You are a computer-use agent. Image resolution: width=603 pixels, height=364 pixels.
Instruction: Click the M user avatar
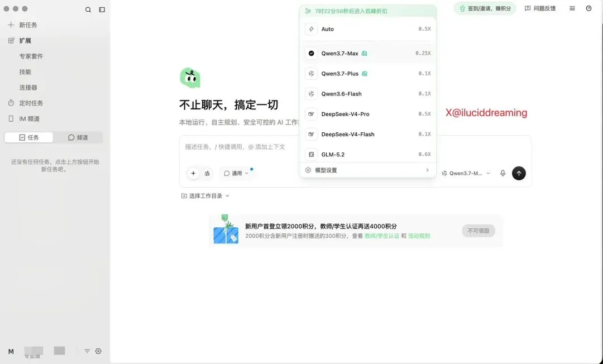click(x=11, y=351)
